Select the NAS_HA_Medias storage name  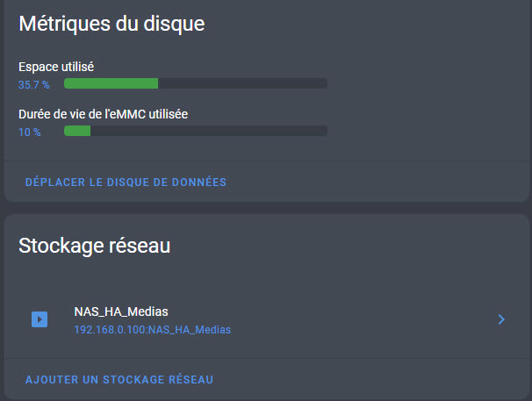point(121,311)
